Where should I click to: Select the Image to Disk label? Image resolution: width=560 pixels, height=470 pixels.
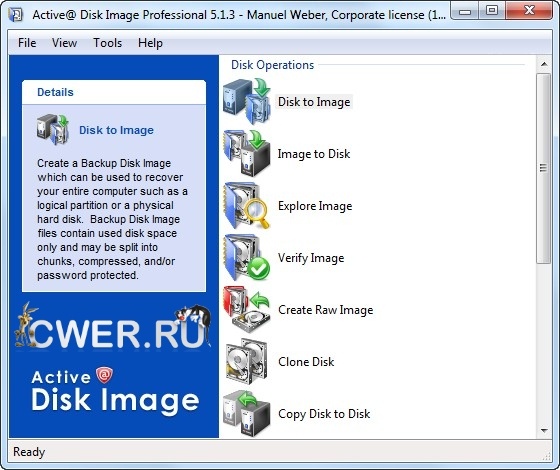coord(314,154)
